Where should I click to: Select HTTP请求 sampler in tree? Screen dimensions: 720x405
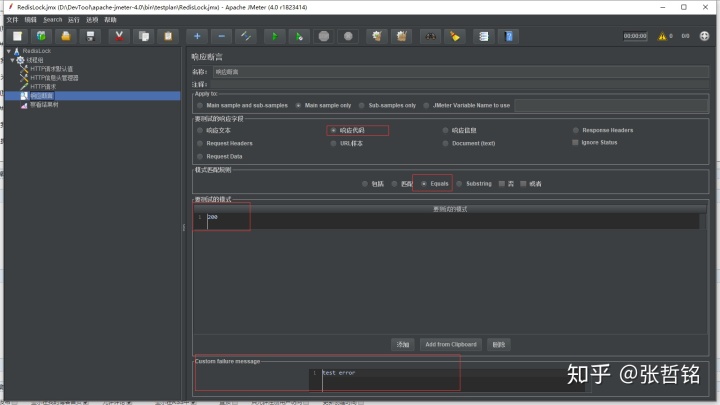43,87
